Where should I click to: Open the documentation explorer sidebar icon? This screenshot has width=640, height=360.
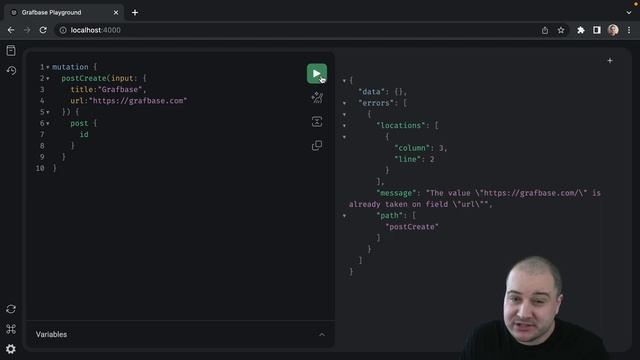tap(11, 51)
